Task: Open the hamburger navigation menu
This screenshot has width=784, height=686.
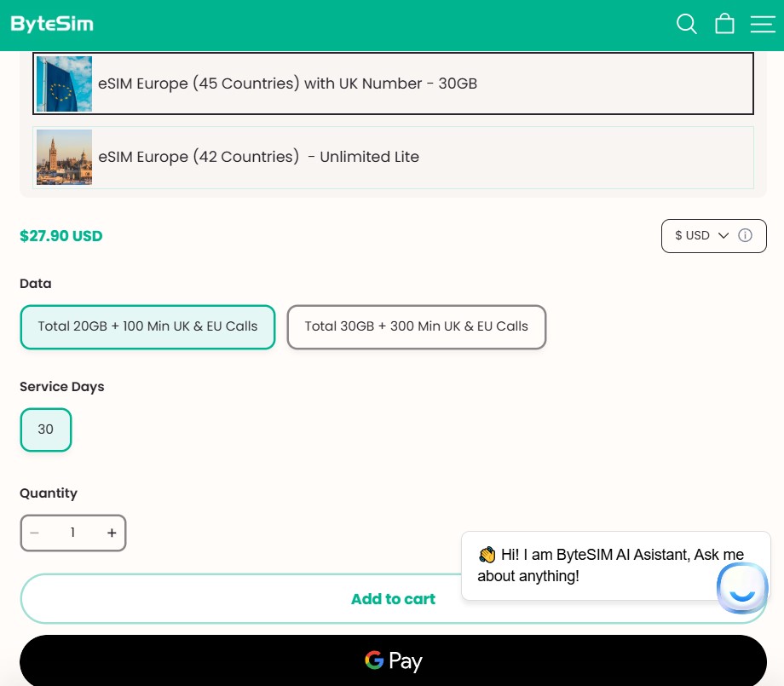Action: 762,24
